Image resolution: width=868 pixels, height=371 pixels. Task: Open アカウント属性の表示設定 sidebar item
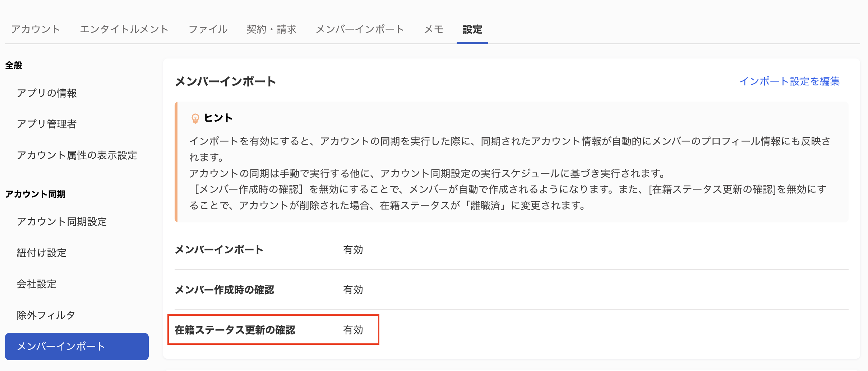coord(77,155)
